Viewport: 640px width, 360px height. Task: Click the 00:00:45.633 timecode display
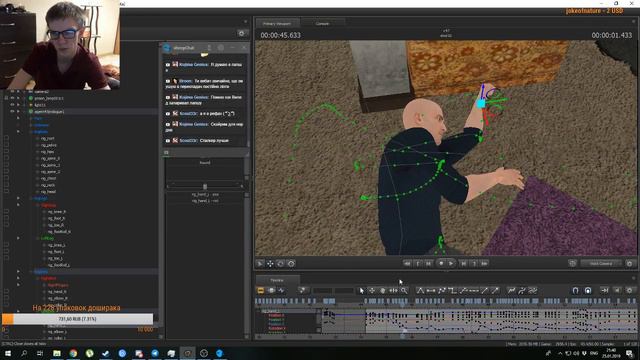(280, 36)
